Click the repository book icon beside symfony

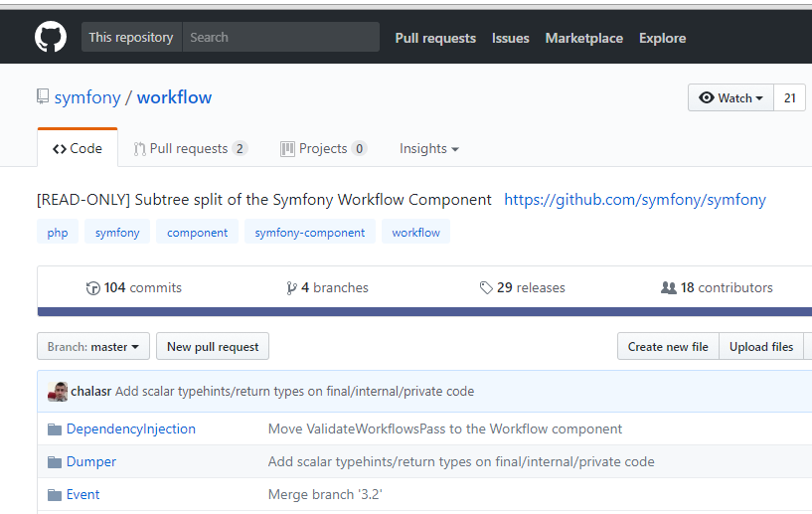pos(43,97)
